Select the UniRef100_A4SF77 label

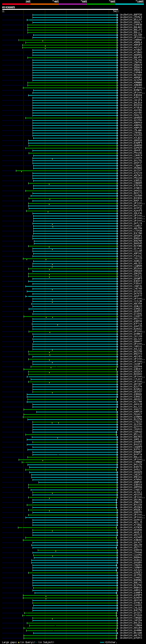[131, 296]
